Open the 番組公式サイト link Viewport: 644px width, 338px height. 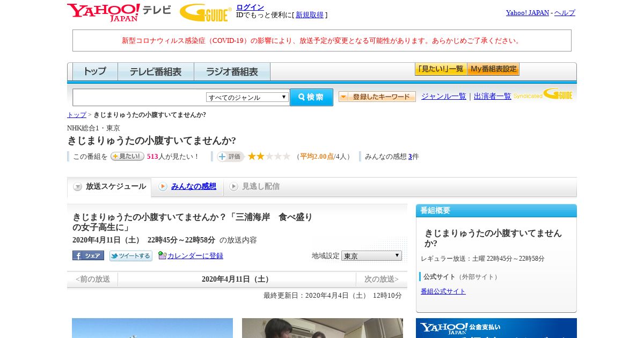click(443, 291)
